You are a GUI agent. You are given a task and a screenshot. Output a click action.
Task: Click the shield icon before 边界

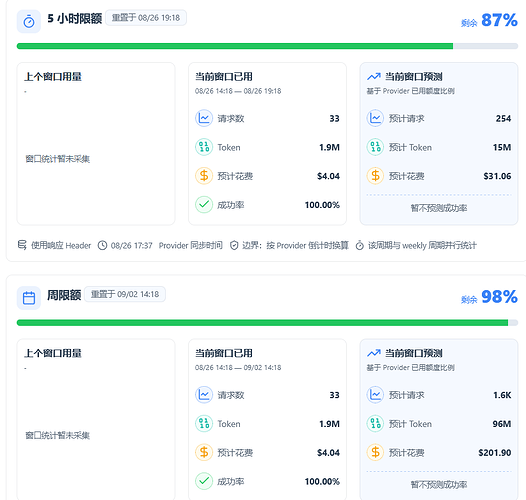click(234, 246)
